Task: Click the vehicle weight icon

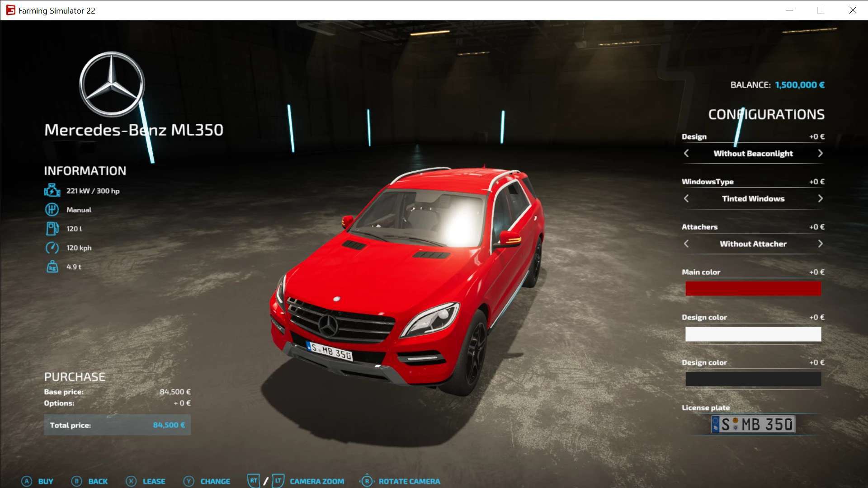Action: pyautogui.click(x=52, y=267)
